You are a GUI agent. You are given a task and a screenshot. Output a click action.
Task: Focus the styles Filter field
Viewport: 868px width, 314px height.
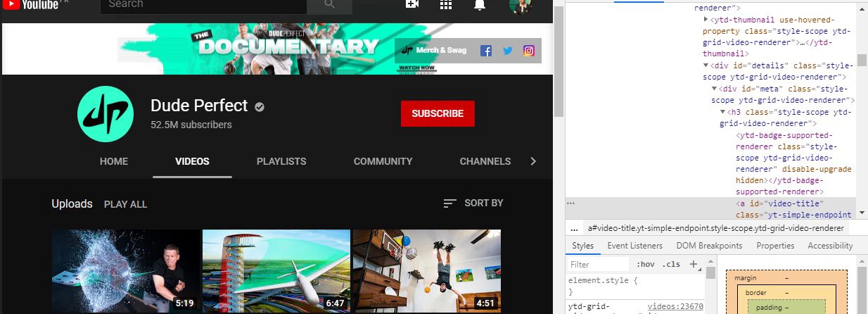tap(599, 265)
